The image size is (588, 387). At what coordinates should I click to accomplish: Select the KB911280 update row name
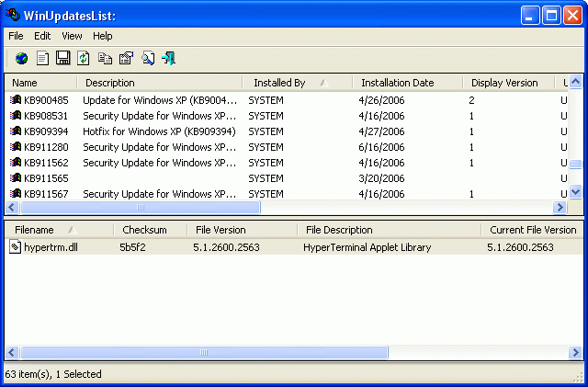coord(46,147)
